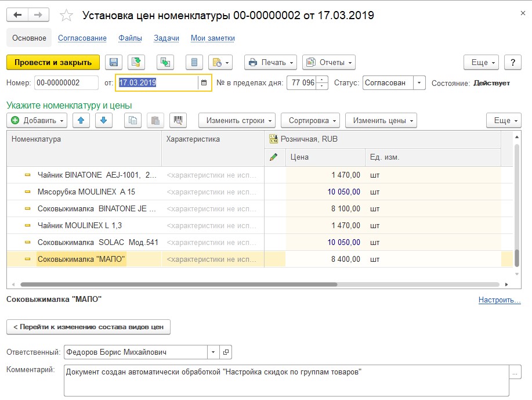
Task: Open the Отчеты reports menu
Action: [329, 63]
